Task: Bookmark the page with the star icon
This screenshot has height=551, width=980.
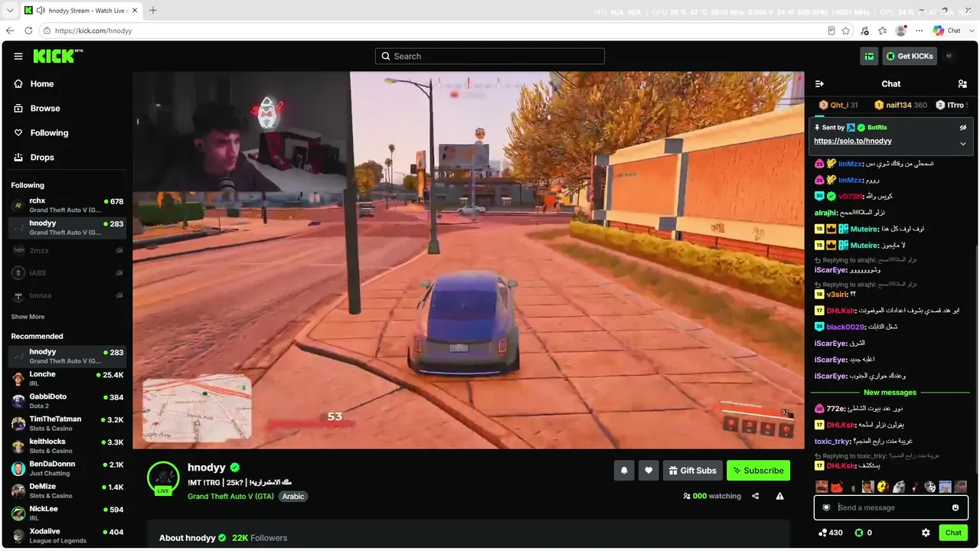Action: (x=846, y=31)
